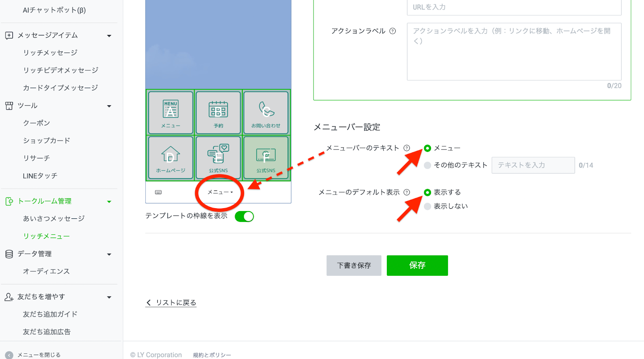Collapse the メッセージアイテム section

pyautogui.click(x=109, y=36)
